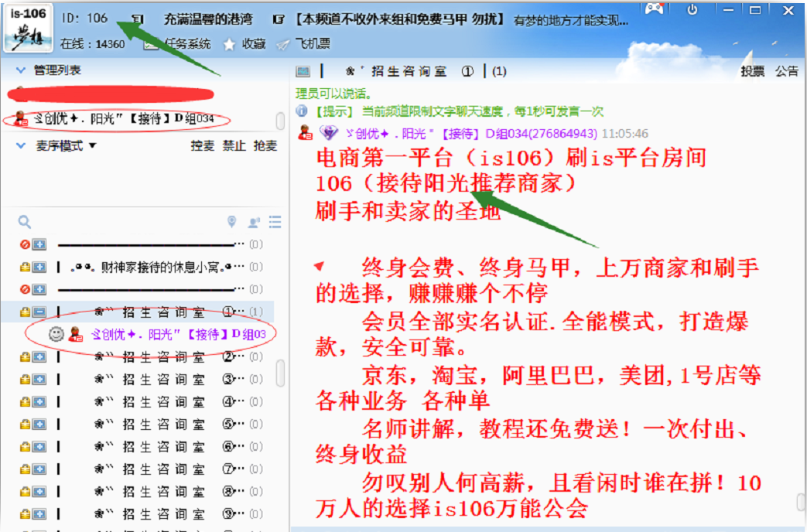Click the user avatar icon in chat message

click(305, 133)
